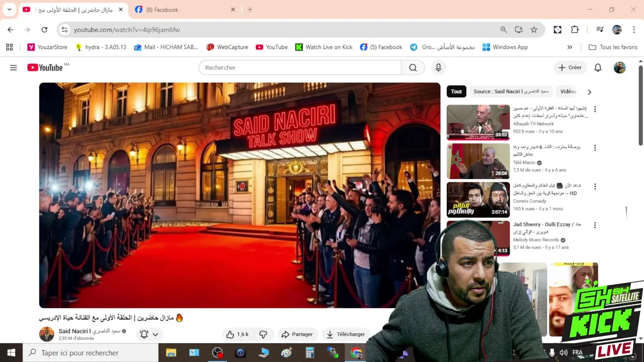Click the page vertical scrollbar

[x=640, y=105]
